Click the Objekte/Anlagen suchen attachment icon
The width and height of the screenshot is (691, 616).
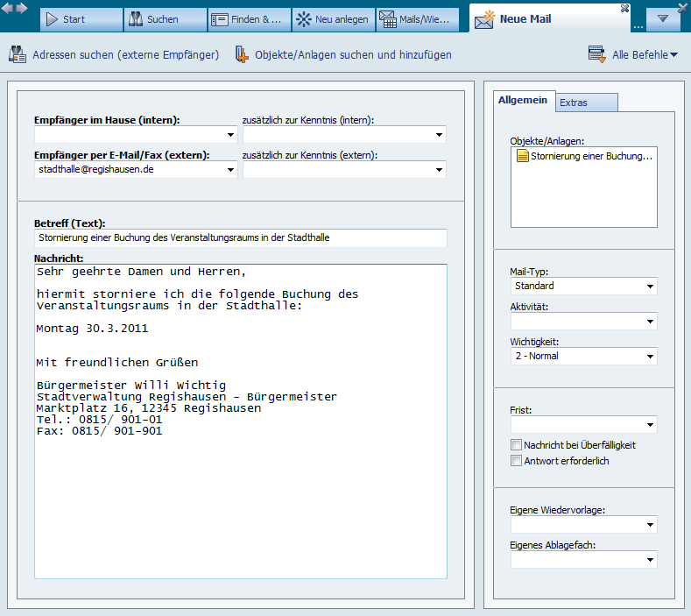click(242, 54)
